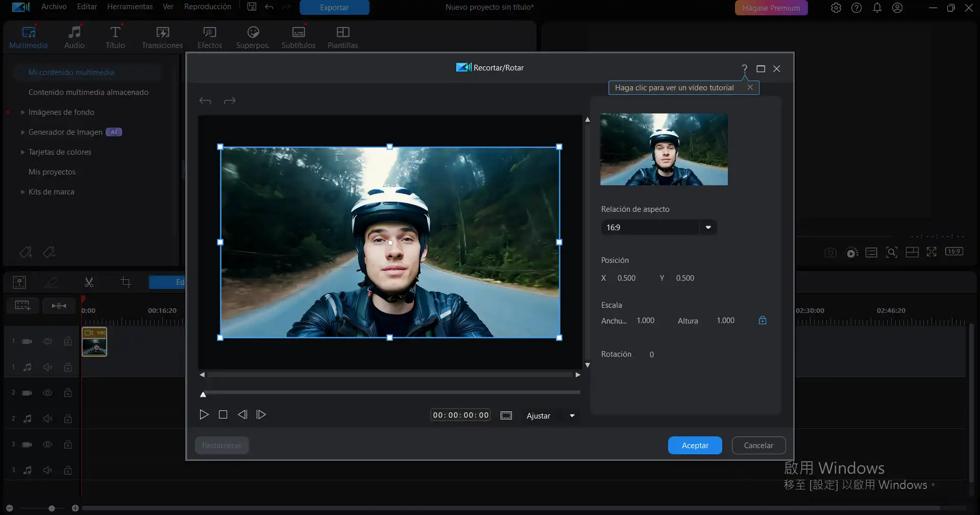The image size is (980, 515).
Task: Open the Ajustar zoom dropdown
Action: pyautogui.click(x=572, y=416)
